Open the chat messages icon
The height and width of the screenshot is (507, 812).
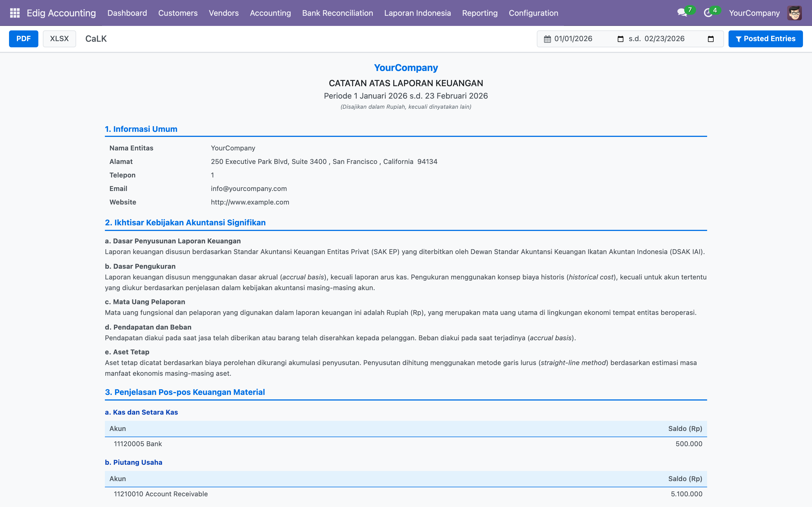681,13
